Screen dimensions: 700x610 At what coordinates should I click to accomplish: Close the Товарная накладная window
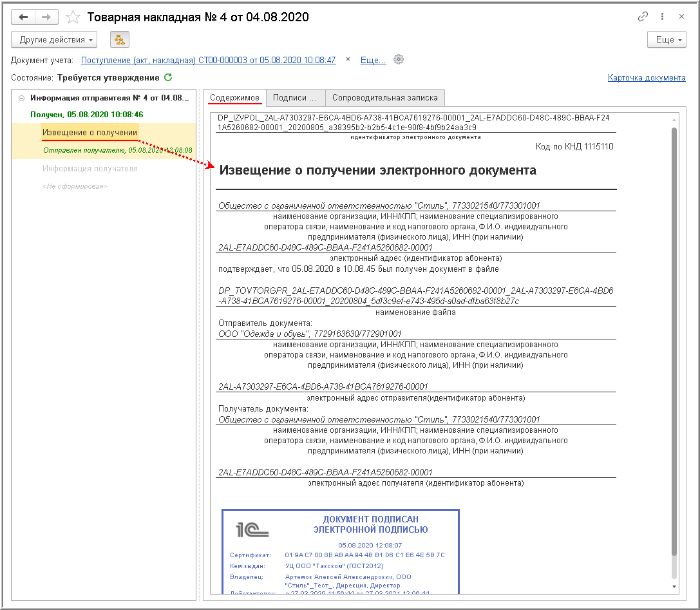(681, 17)
